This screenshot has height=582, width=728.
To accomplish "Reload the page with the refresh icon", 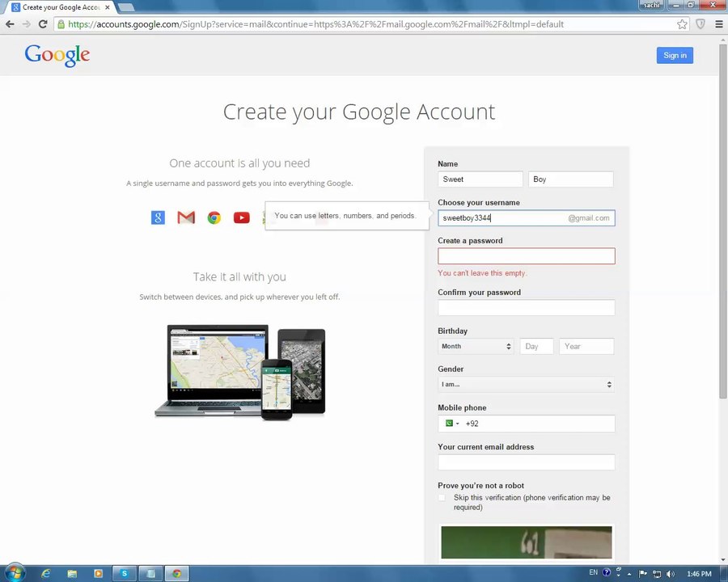I will click(x=43, y=24).
